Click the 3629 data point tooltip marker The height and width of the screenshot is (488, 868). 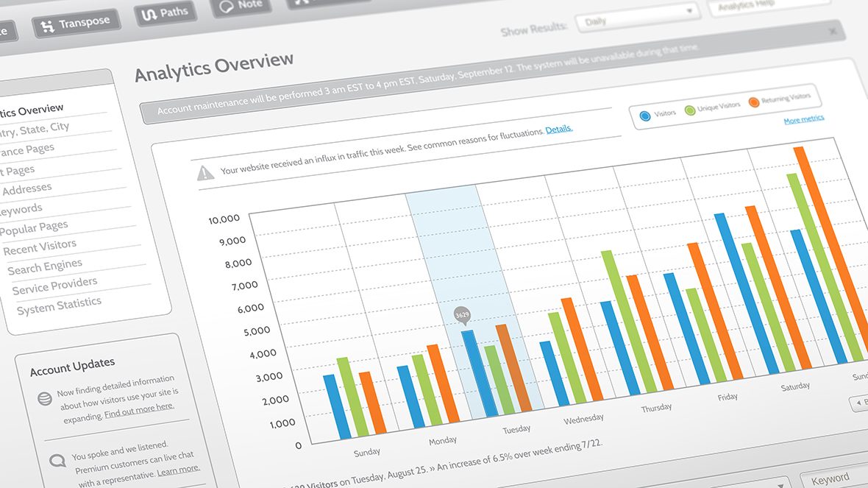pyautogui.click(x=463, y=314)
